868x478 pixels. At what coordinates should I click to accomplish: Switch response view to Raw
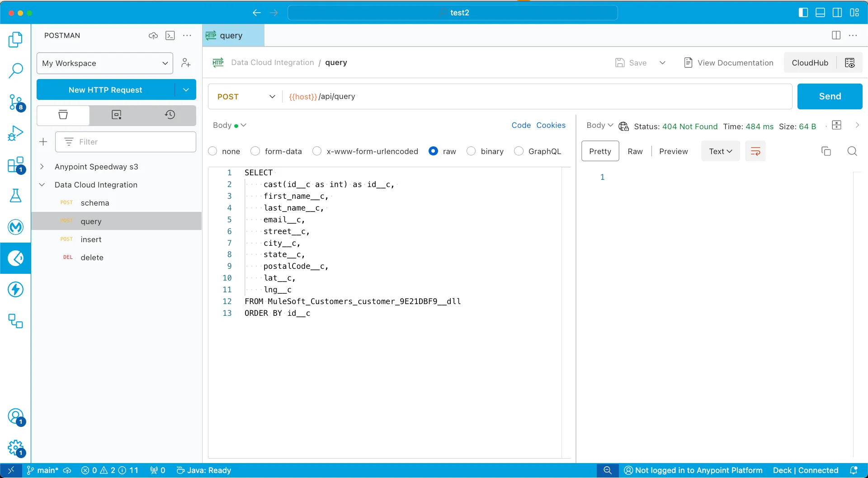click(635, 151)
